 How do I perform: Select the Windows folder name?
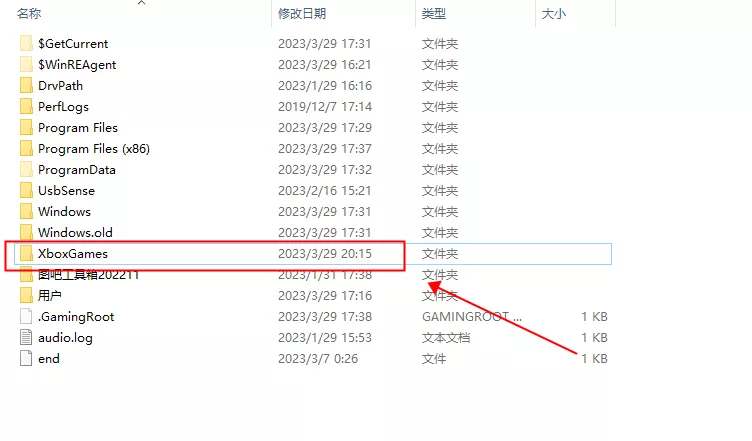pos(64,212)
